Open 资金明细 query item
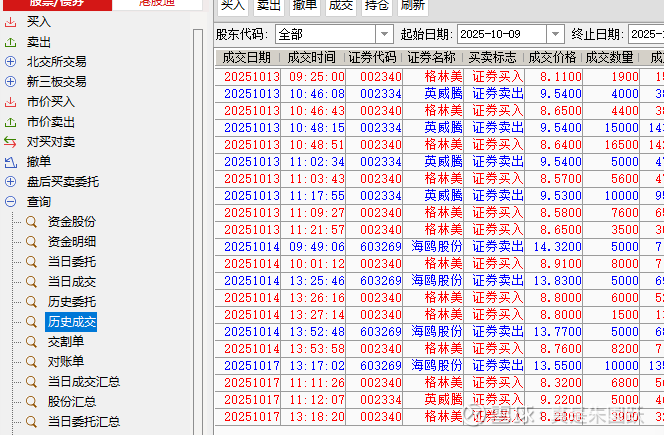The width and height of the screenshot is (664, 435). point(72,242)
